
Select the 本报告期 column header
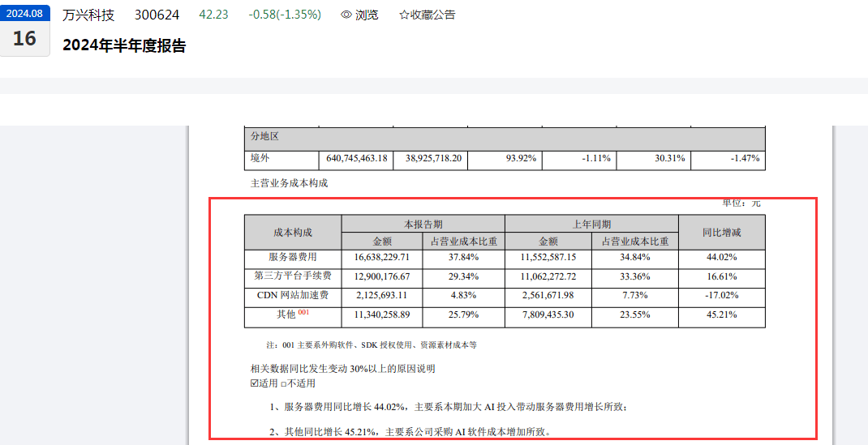click(423, 224)
